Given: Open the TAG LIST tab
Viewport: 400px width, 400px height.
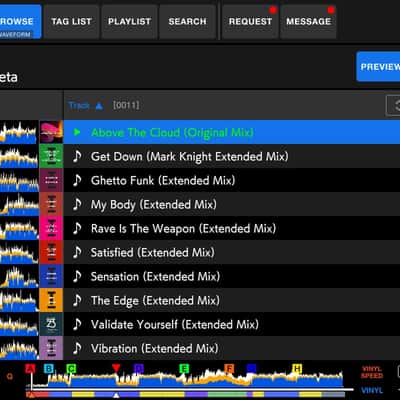Looking at the screenshot, I should 72,22.
